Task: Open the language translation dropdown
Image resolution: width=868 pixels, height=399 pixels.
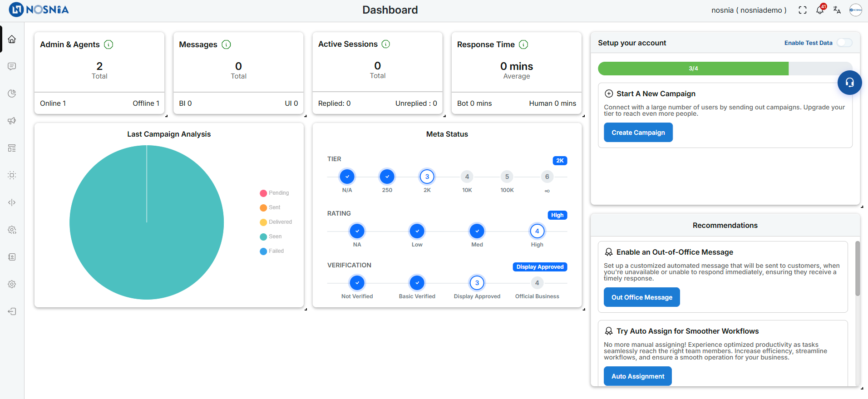Action: click(x=837, y=10)
